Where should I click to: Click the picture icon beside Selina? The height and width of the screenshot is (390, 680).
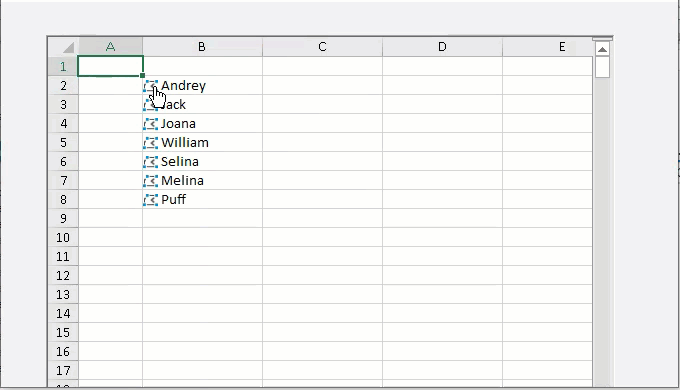tap(150, 162)
